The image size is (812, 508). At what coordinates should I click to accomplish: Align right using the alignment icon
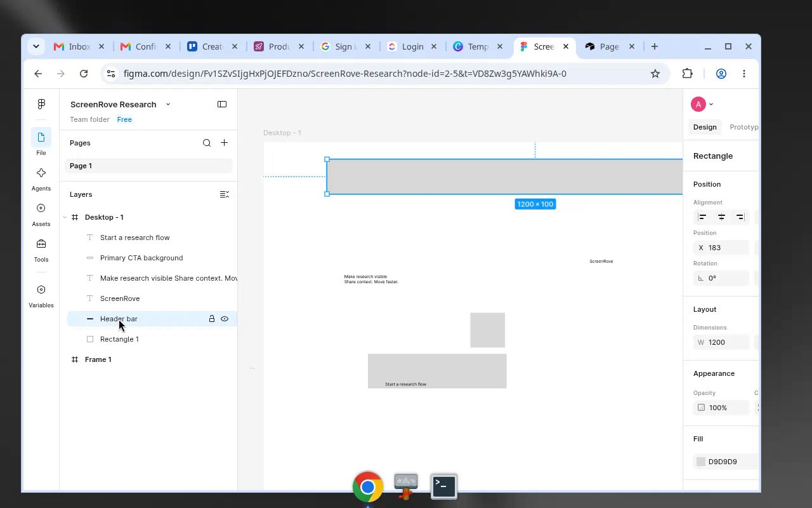tap(740, 217)
